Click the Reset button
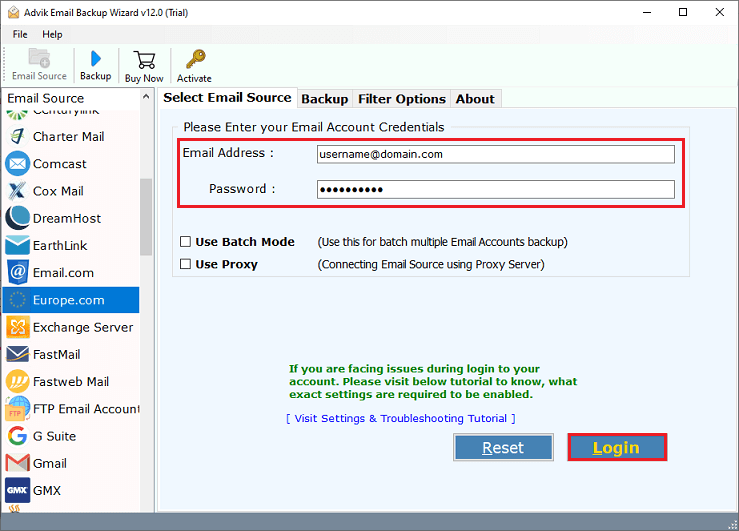 (x=503, y=448)
